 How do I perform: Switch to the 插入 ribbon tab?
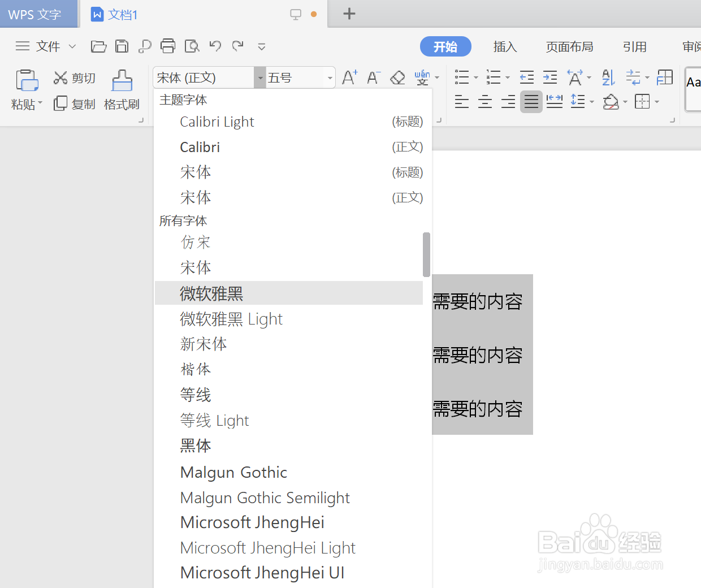point(505,46)
